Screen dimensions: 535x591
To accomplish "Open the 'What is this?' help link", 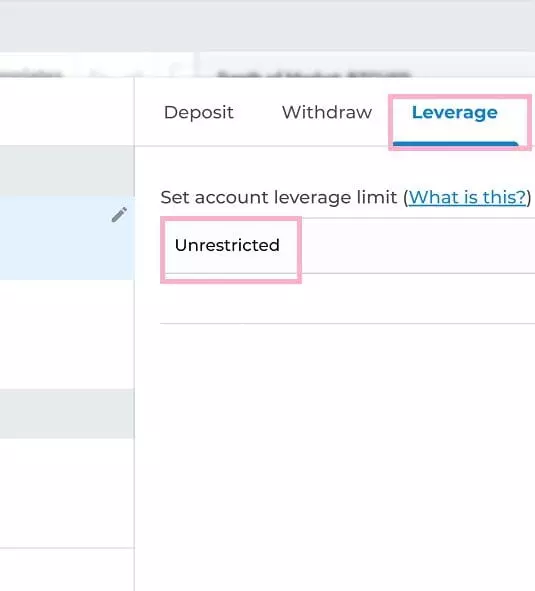I will pyautogui.click(x=468, y=197).
